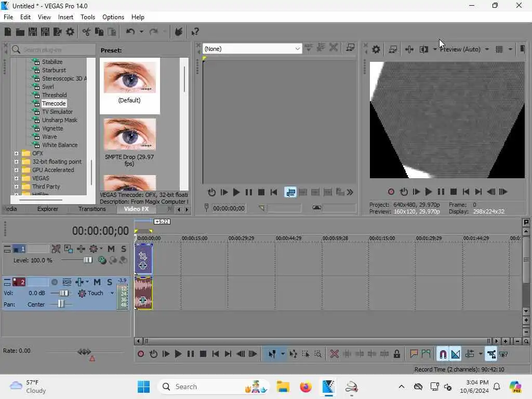
Task: Click the Insert Region icon
Action: coord(426,354)
